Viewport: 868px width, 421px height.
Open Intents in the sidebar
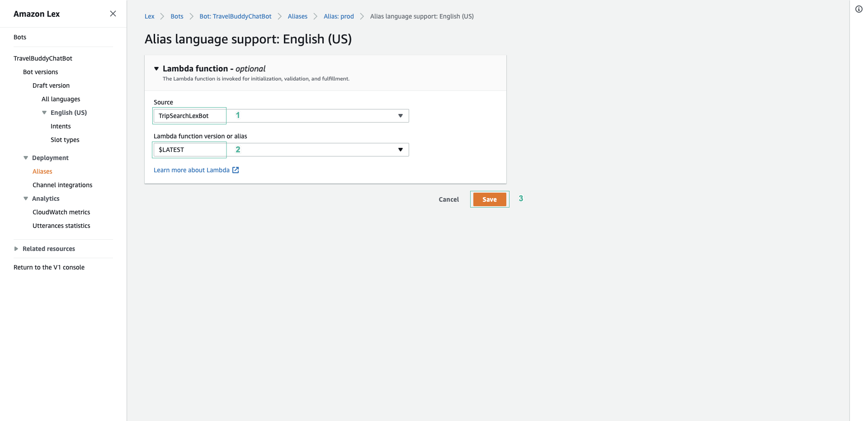click(x=61, y=126)
